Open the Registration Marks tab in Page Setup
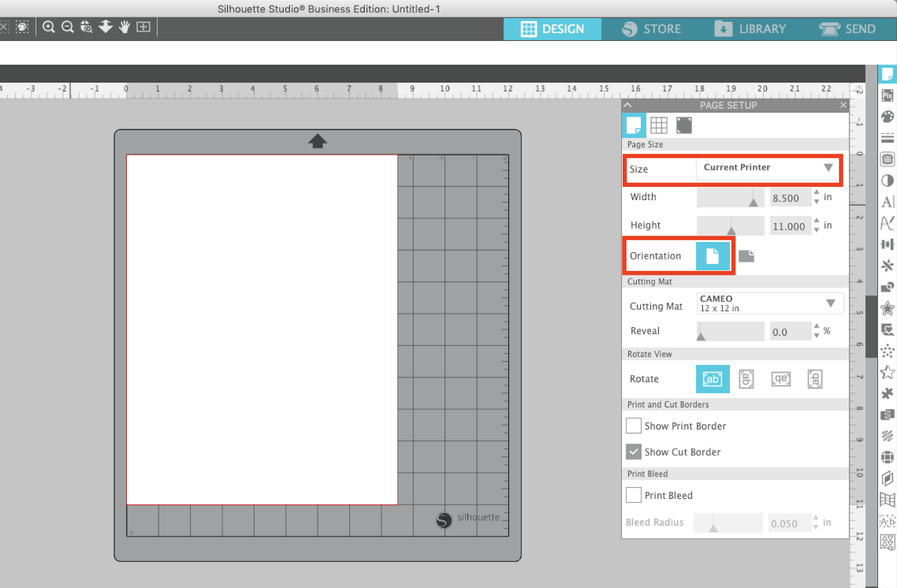This screenshot has width=897, height=588. pyautogui.click(x=684, y=126)
